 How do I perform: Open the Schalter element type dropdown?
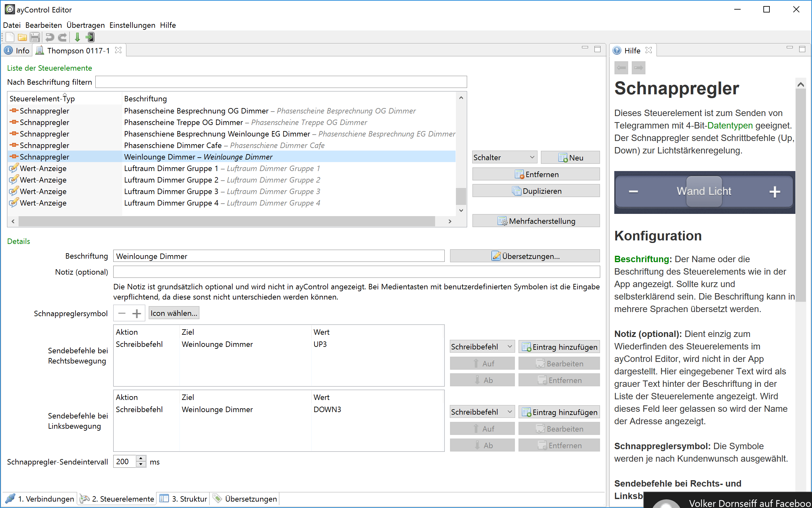click(x=504, y=157)
